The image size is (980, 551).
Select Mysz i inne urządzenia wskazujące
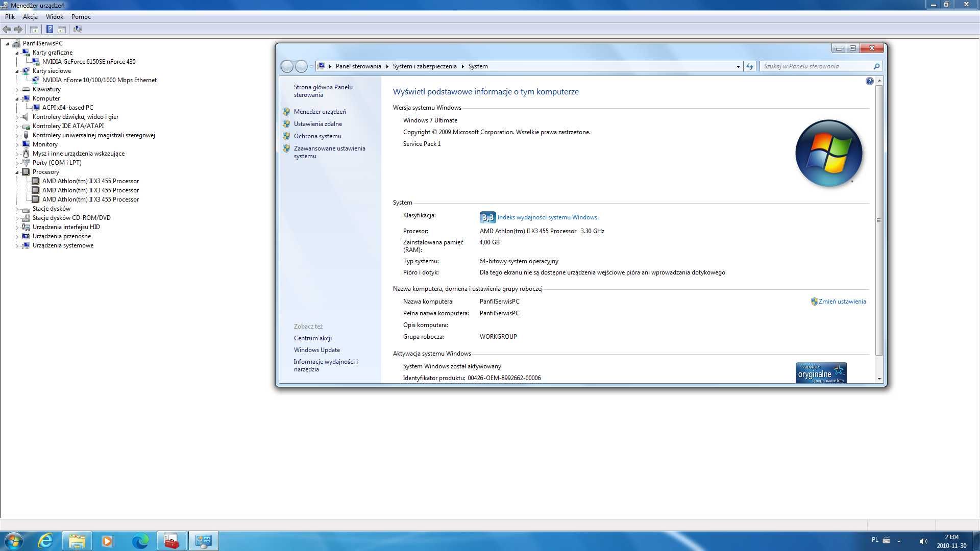(78, 154)
